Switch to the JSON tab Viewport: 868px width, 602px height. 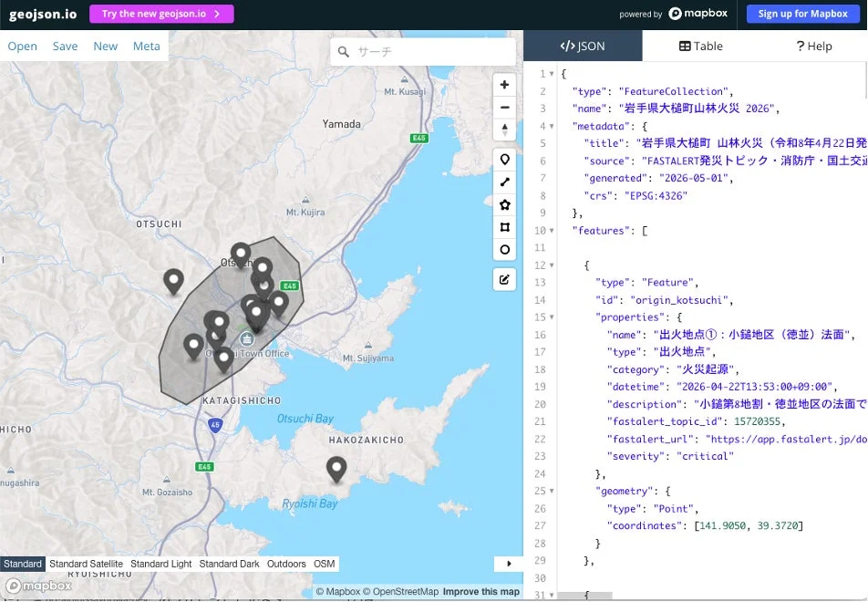[x=583, y=46]
